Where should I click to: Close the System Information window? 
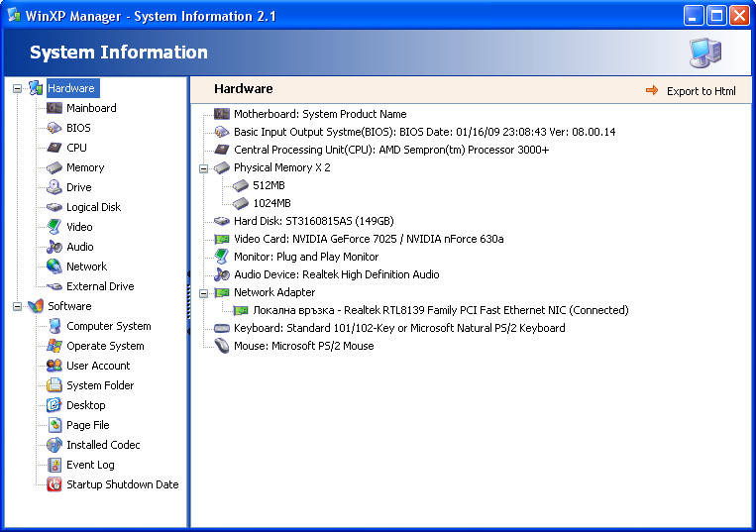(739, 16)
